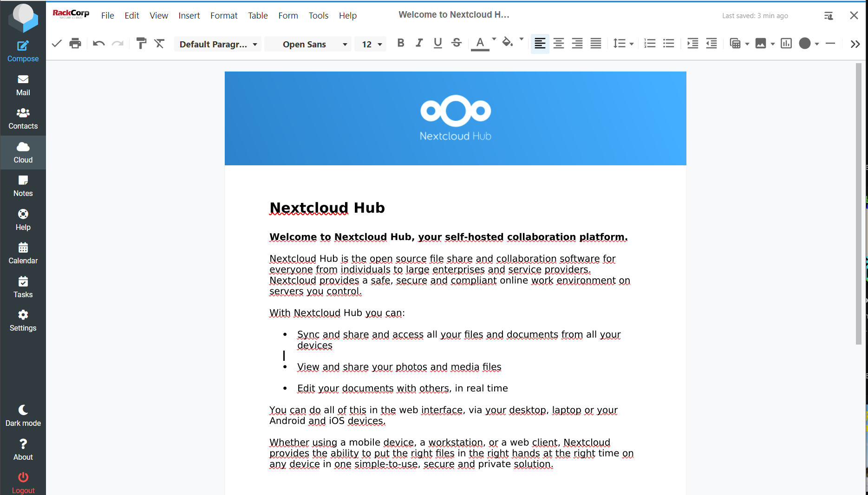Decrease paragraph indent
868x495 pixels.
[711, 44]
